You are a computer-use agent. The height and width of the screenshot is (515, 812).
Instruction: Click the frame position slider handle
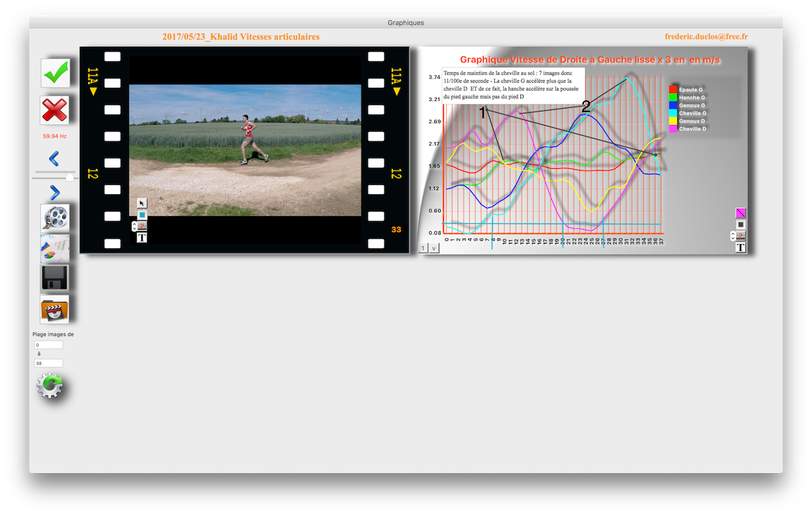coord(69,177)
